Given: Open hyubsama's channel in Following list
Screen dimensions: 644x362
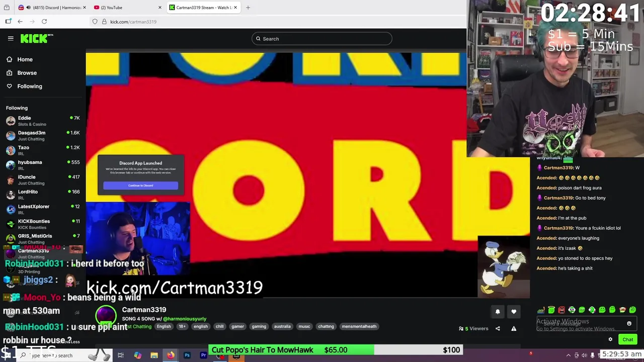Looking at the screenshot, I should 43,165.
